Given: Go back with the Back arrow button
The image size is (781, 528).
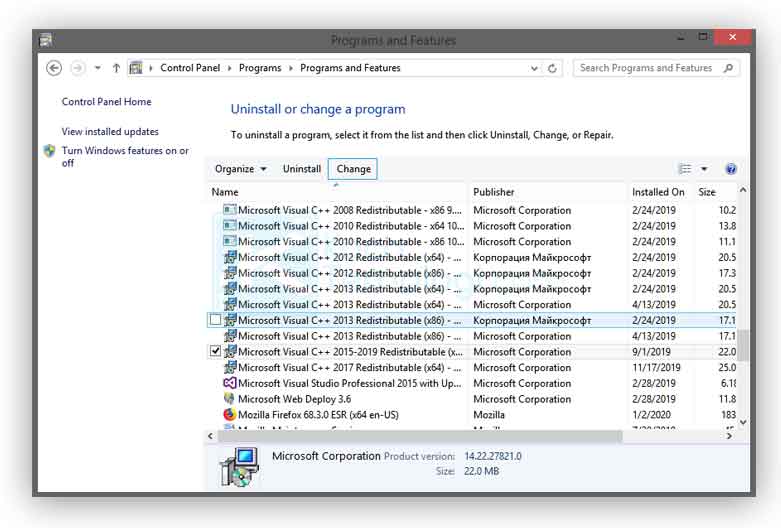Looking at the screenshot, I should coord(54,68).
